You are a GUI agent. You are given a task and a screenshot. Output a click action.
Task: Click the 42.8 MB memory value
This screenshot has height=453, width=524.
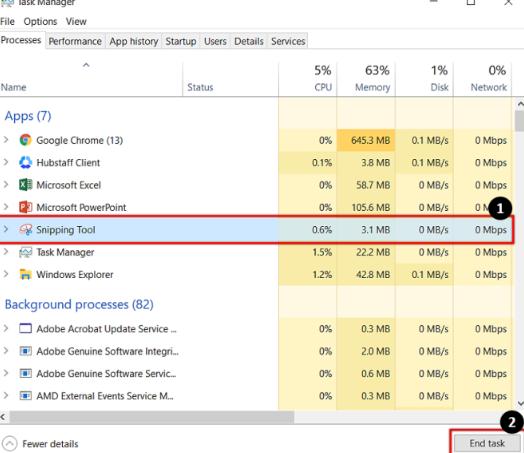373,275
